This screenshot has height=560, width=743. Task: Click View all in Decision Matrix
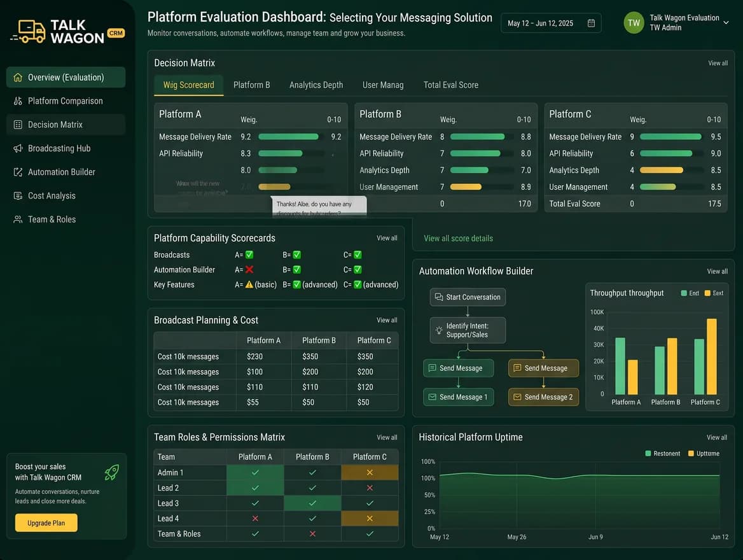(x=718, y=63)
